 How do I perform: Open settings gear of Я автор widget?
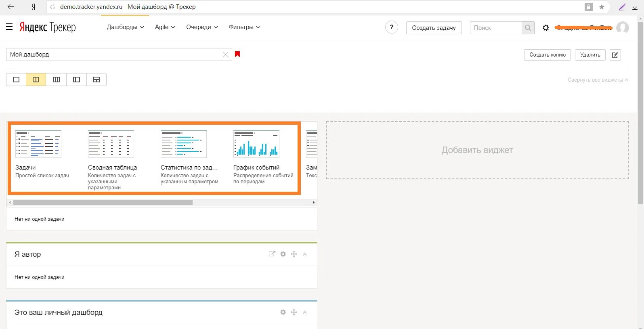[x=283, y=254]
